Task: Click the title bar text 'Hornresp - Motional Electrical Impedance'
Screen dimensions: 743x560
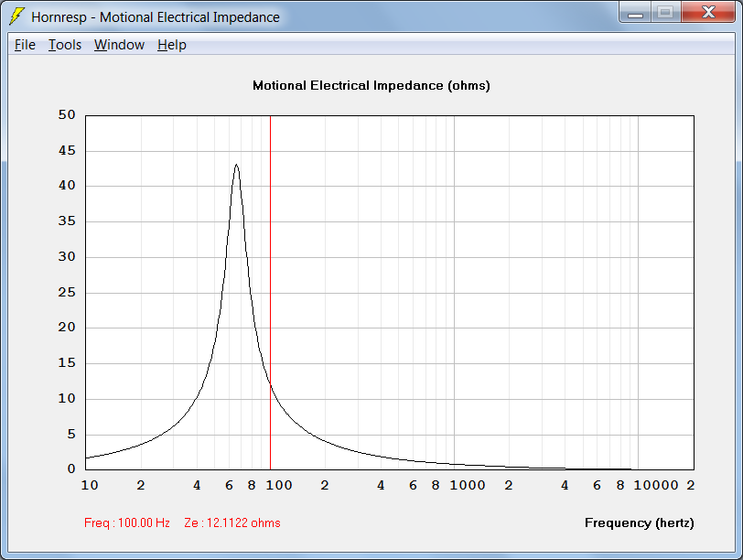Action: point(156,17)
